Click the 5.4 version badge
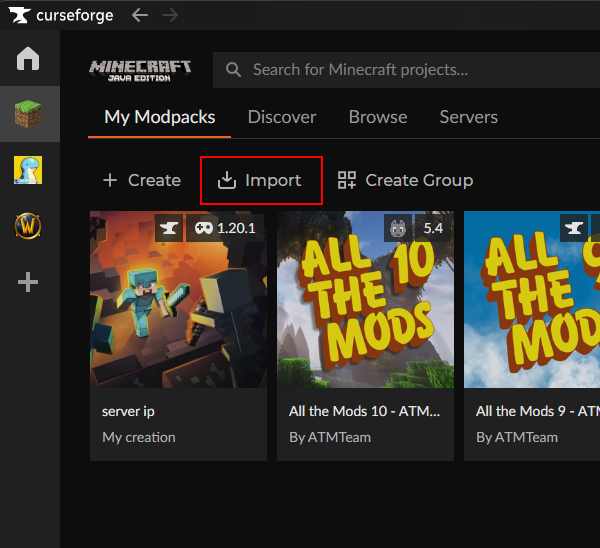This screenshot has height=548, width=600. coord(433,228)
